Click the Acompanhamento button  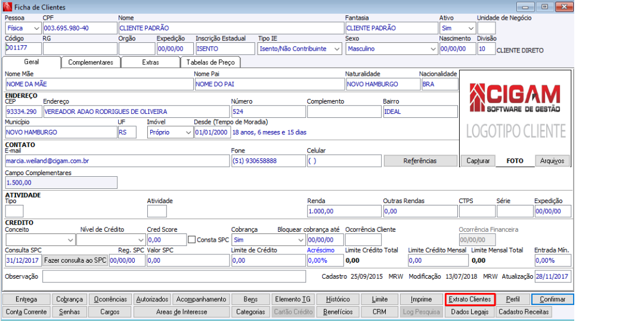tap(201, 300)
